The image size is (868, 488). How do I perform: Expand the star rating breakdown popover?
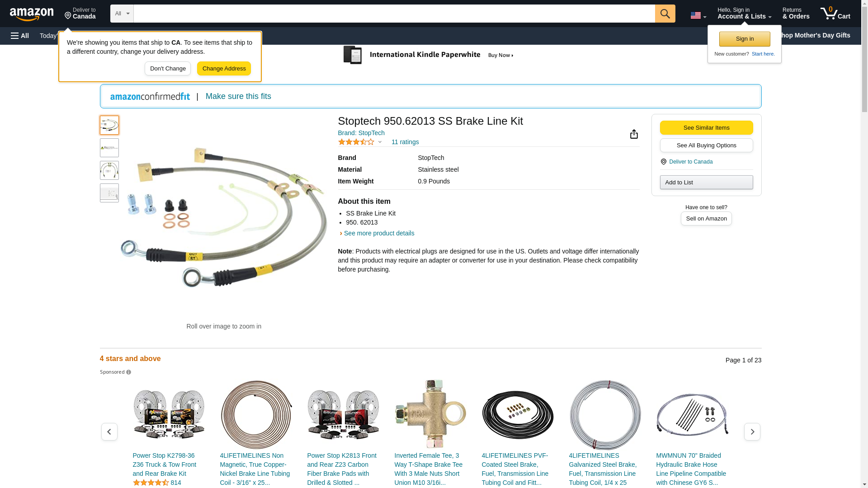380,142
